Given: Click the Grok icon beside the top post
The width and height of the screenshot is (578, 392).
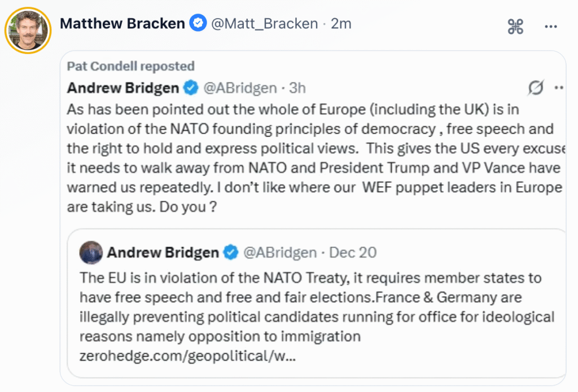Looking at the screenshot, I should (x=515, y=26).
